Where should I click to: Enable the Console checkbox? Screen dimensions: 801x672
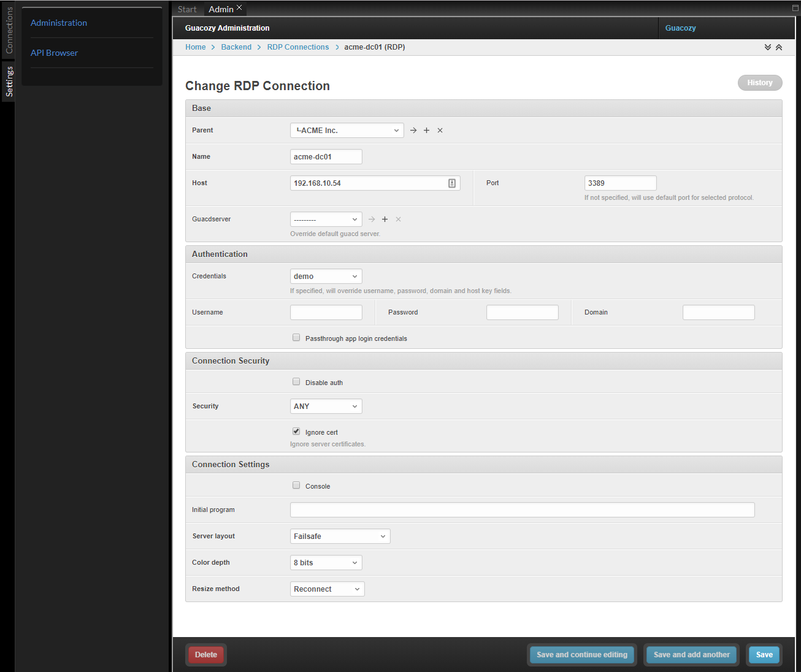pos(296,486)
